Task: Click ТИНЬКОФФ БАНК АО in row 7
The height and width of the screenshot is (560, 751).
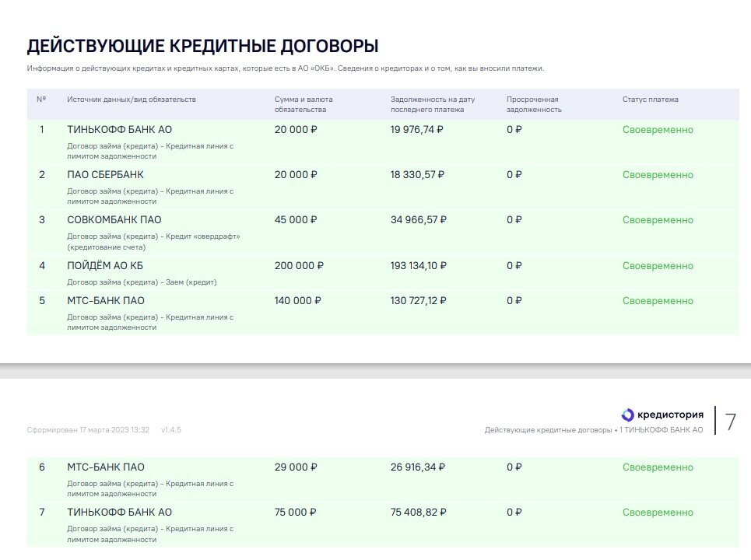Action: pyautogui.click(x=119, y=512)
